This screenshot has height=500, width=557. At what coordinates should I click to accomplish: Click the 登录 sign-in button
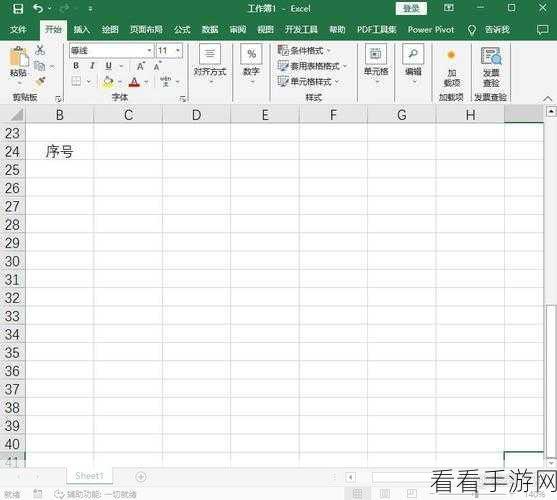(411, 9)
